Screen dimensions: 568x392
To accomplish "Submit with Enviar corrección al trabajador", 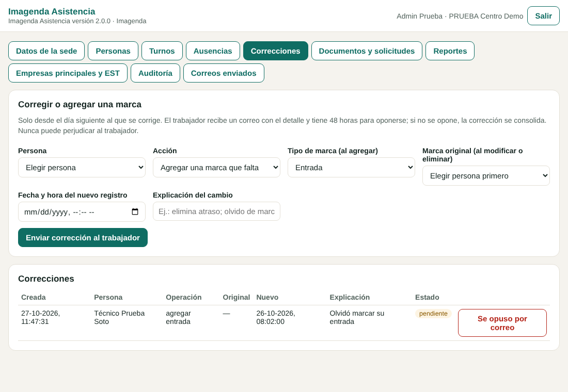I will [83, 238].
